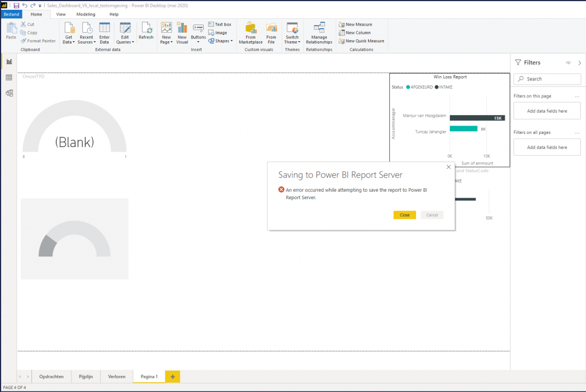Image resolution: width=586 pixels, height=392 pixels.
Task: Open the Get Data ribbon button
Action: pyautogui.click(x=69, y=33)
